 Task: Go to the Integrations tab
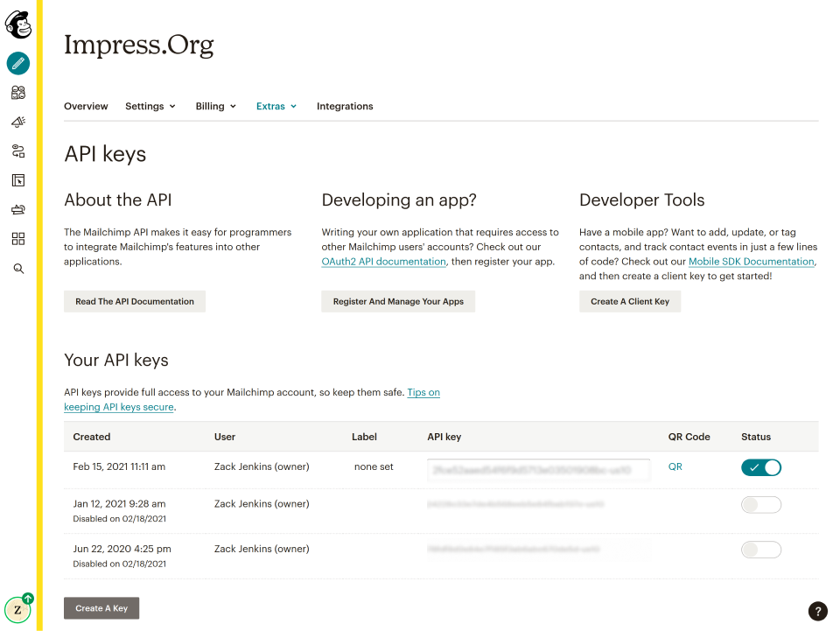(x=345, y=106)
